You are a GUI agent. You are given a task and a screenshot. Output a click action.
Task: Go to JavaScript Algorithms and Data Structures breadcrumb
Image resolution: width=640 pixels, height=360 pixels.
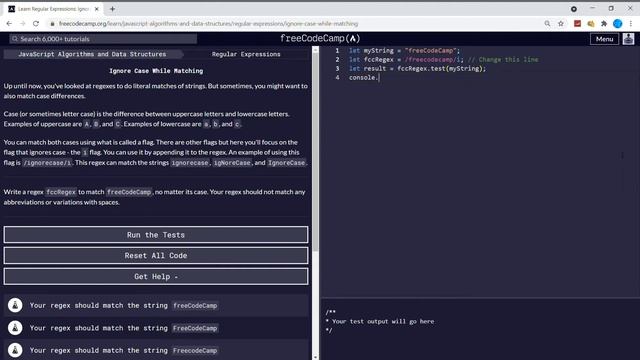pyautogui.click(x=92, y=54)
